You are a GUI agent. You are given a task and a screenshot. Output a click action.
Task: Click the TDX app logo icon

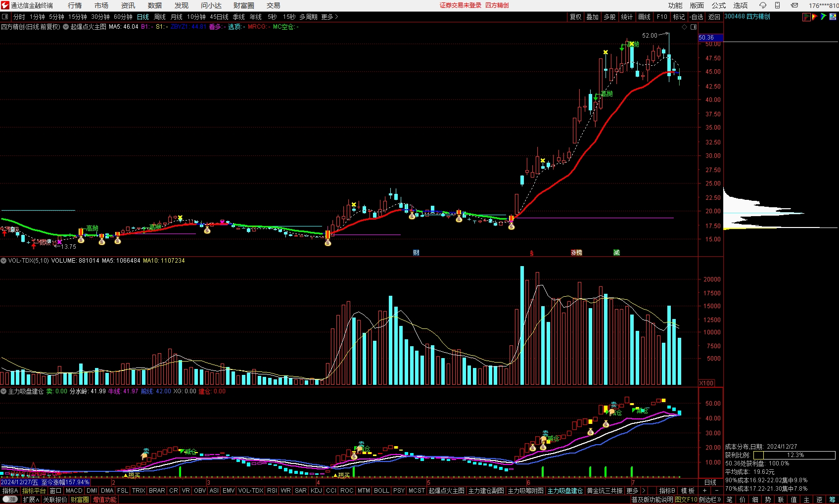5,5
